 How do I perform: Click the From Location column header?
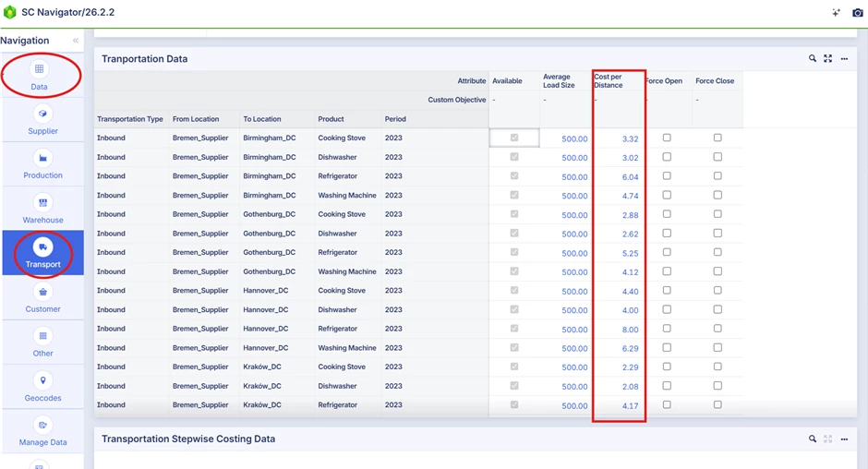pos(196,119)
